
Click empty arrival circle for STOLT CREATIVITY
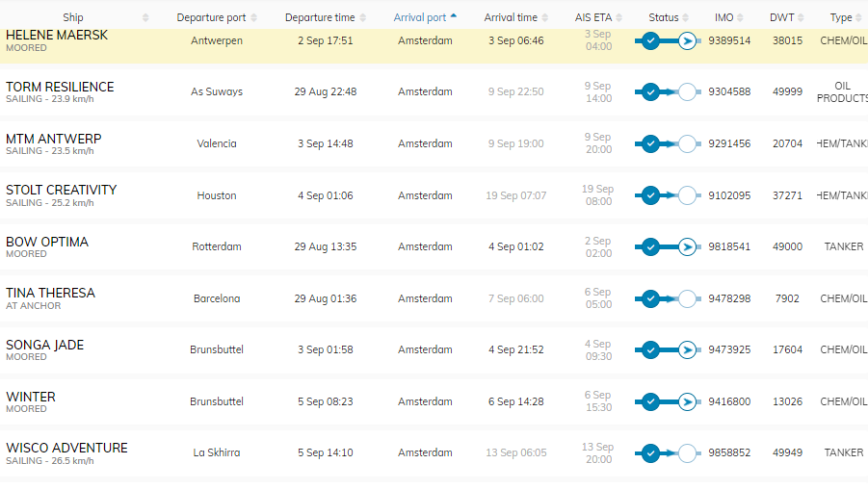(687, 195)
